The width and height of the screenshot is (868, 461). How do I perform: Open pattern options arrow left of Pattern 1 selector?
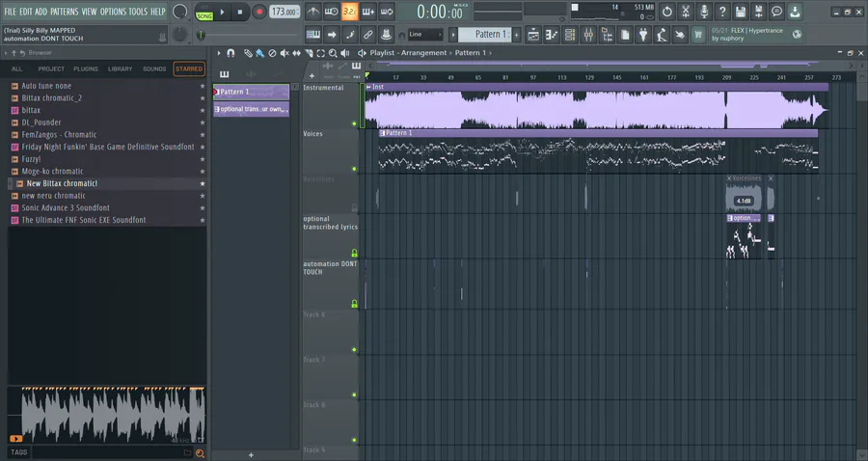pyautogui.click(x=453, y=35)
